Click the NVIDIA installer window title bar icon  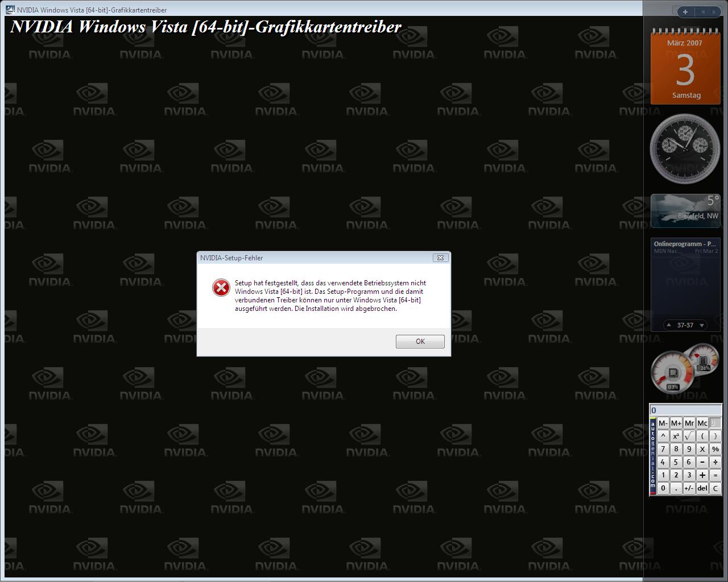10,10
